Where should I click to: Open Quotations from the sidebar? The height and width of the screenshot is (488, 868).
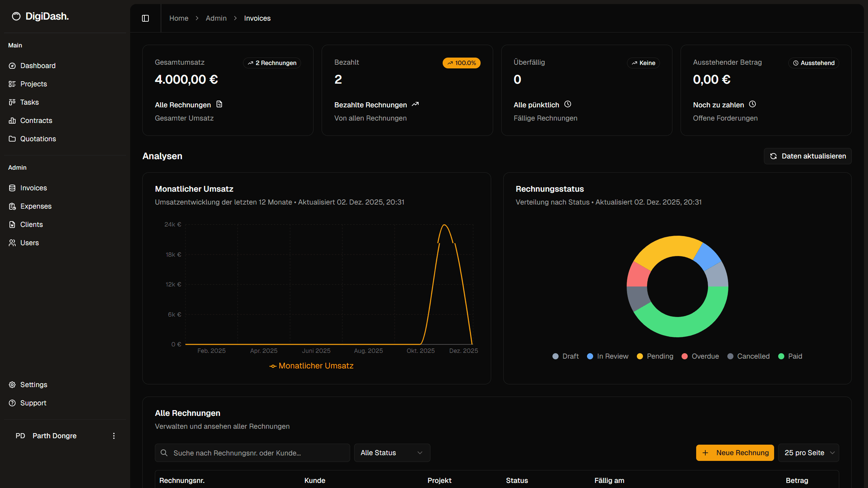coord(38,139)
